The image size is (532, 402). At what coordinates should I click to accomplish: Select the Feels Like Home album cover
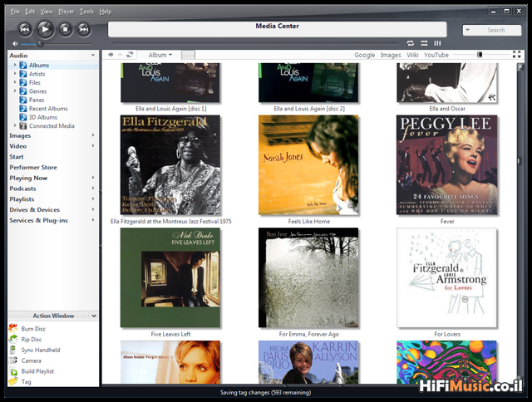[x=308, y=165]
